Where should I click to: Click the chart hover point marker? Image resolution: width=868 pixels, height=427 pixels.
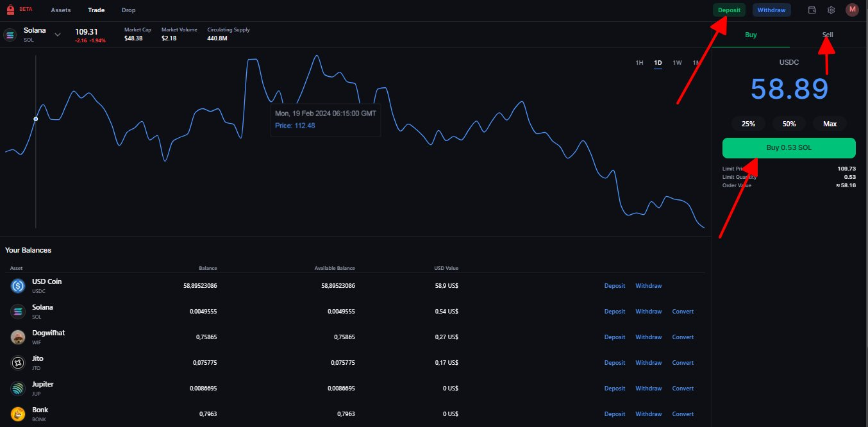click(x=36, y=119)
